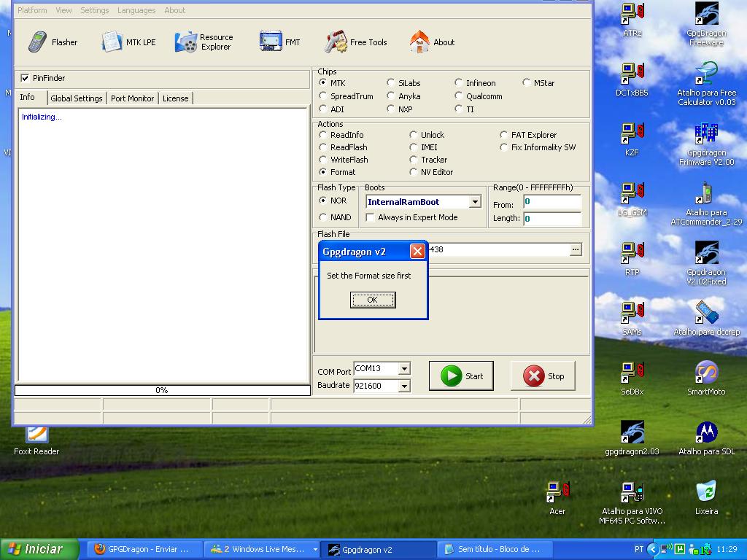Switch to the License tab
This screenshot has width=747, height=560.
click(x=175, y=98)
